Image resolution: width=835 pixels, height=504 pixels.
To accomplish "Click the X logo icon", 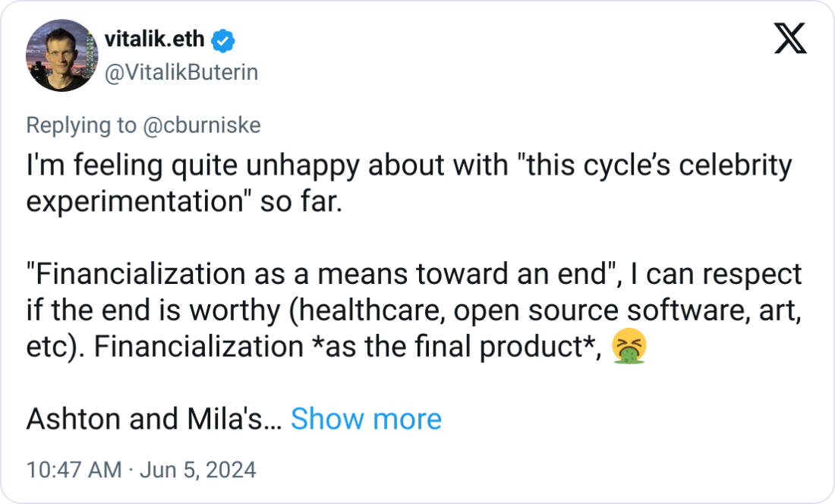I will point(790,39).
